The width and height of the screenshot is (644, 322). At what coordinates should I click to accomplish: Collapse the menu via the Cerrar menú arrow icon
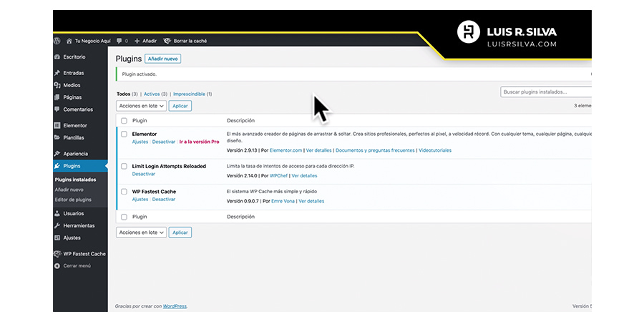tap(57, 265)
